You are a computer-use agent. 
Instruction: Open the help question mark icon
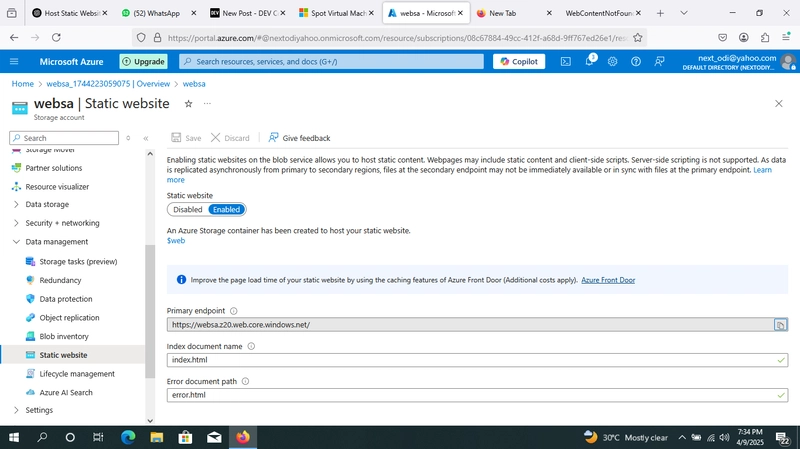(636, 61)
